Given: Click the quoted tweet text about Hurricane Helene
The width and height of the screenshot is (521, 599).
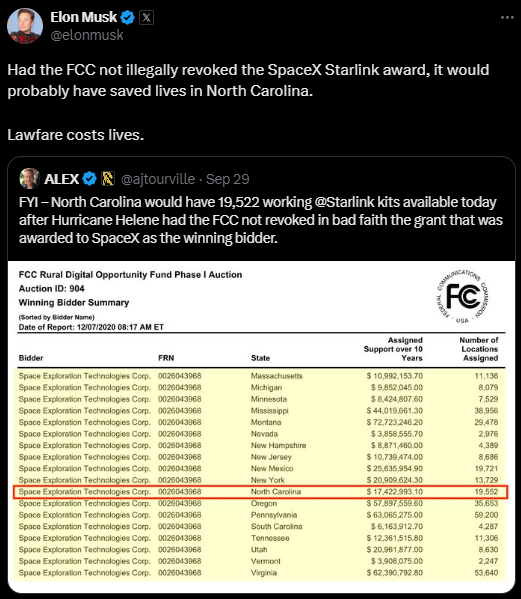Looking at the screenshot, I should click(x=261, y=220).
